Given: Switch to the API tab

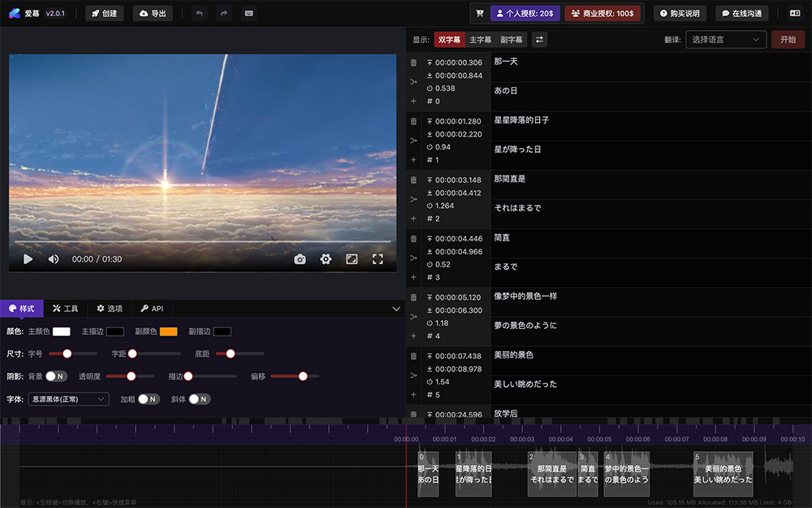Looking at the screenshot, I should point(152,308).
